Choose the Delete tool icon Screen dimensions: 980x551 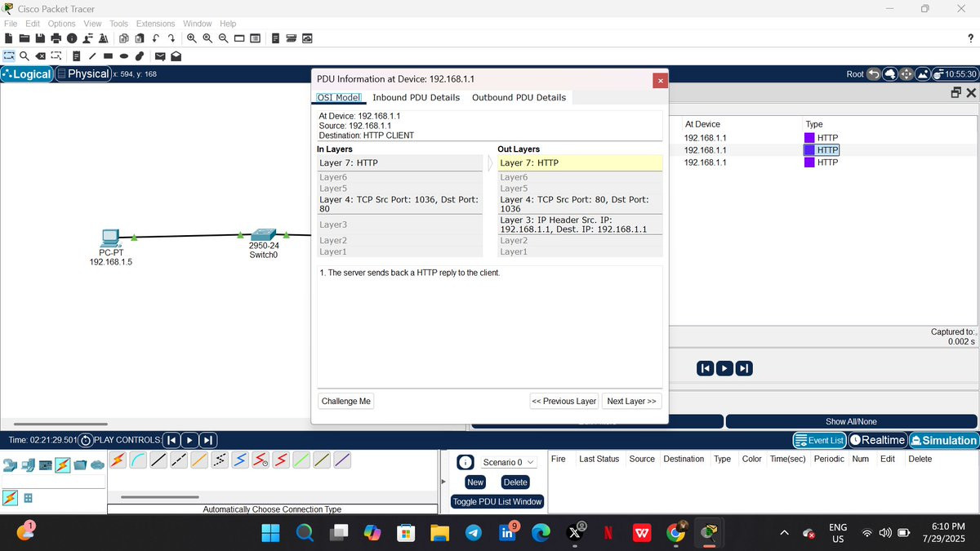click(x=40, y=56)
